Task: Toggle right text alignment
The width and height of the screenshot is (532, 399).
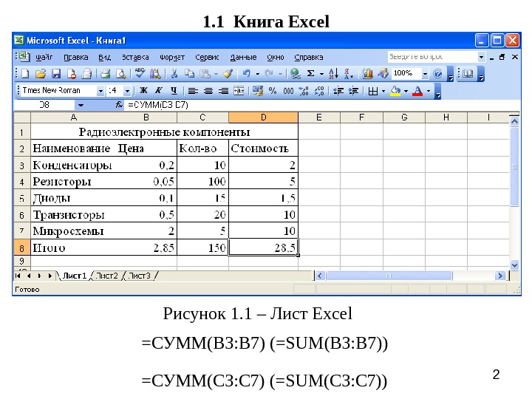Action: pos(223,91)
